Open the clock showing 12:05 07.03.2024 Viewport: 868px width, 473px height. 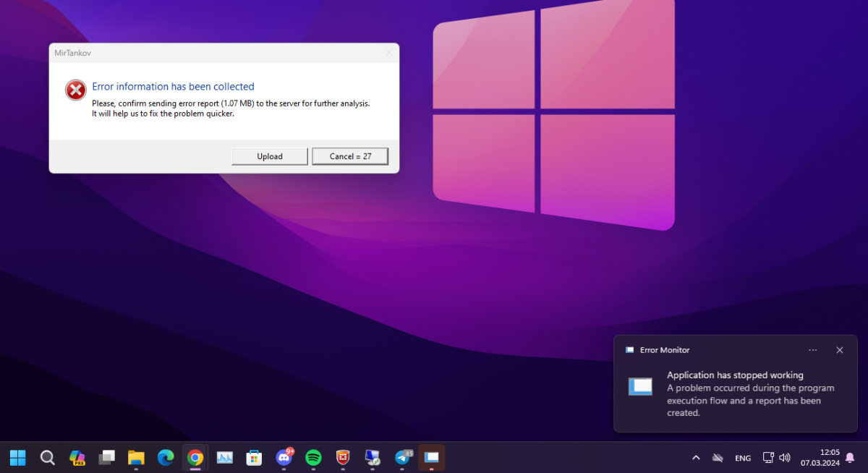[820, 458]
